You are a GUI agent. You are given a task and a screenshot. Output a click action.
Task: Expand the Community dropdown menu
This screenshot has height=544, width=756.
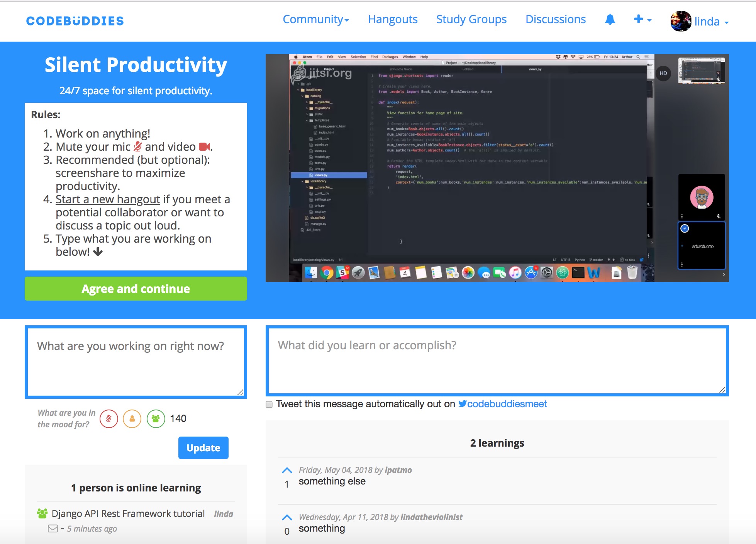[315, 19]
